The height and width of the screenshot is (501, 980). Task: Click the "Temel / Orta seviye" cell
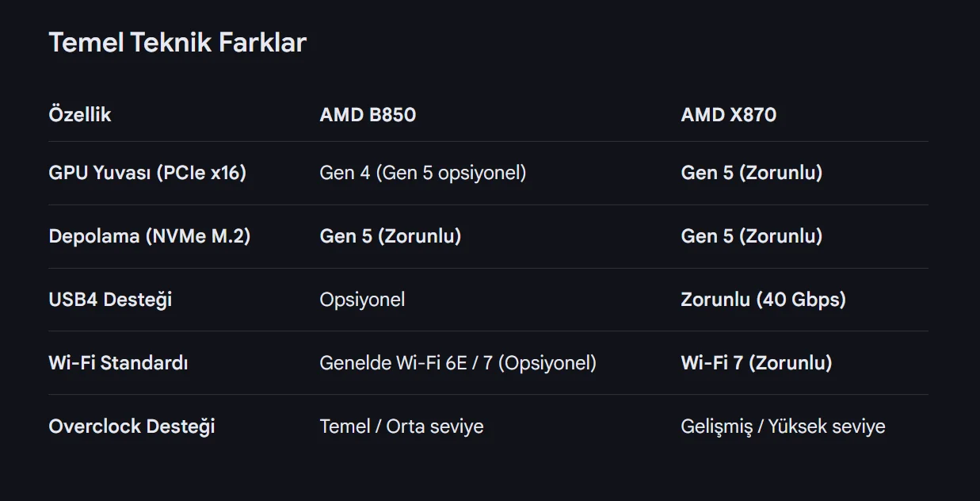click(x=401, y=426)
